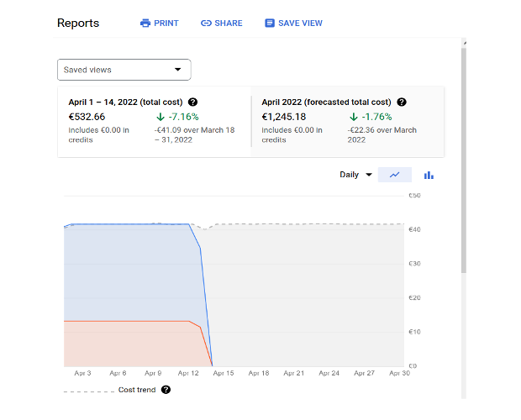Click the Cost trend legend entry

[x=136, y=390]
